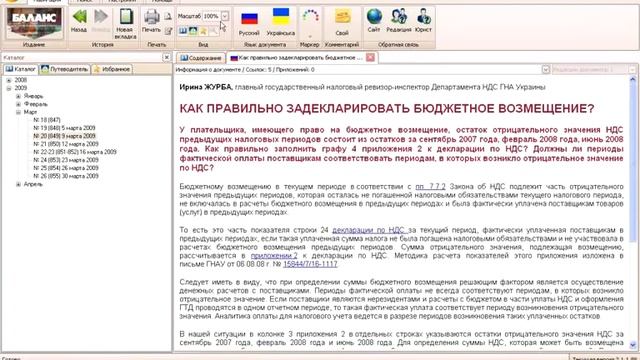Expand the Апрель tree node
Screen dimensions: 640x360
pos(18,184)
